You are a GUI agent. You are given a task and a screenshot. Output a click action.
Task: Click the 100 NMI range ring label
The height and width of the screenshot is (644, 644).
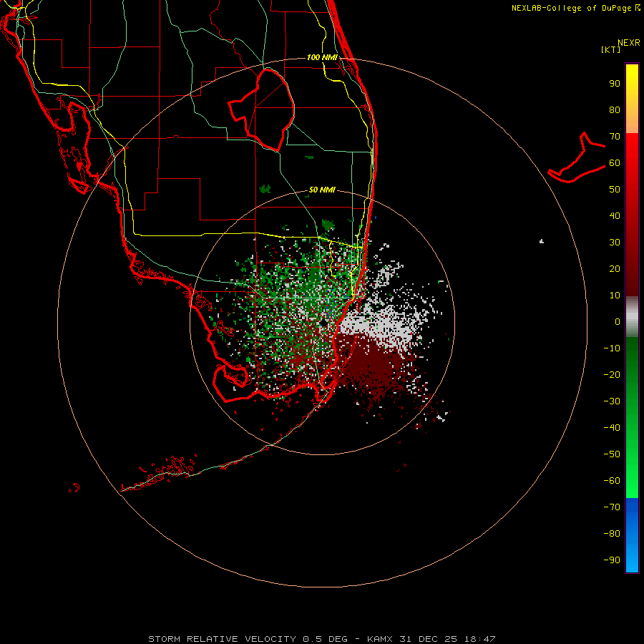[x=322, y=57]
